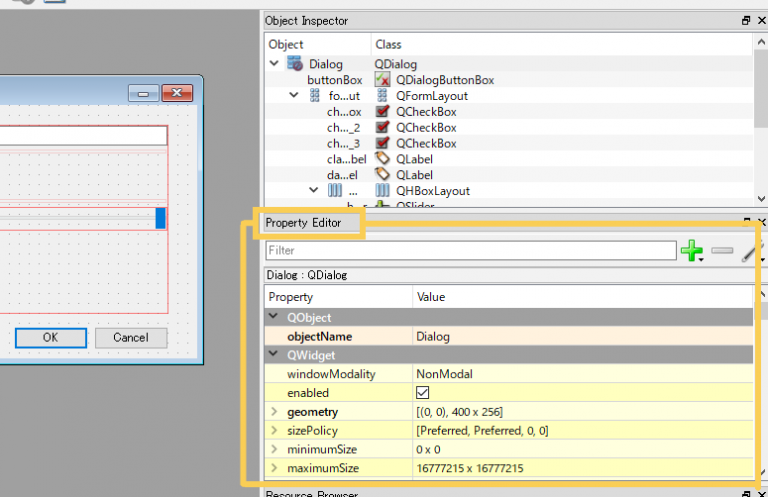Click the minus remove property icon

(x=722, y=251)
